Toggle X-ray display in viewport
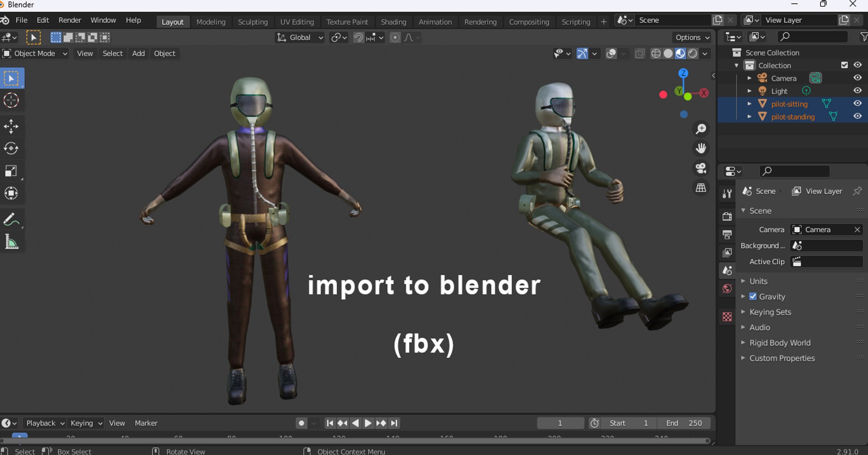 pos(639,54)
